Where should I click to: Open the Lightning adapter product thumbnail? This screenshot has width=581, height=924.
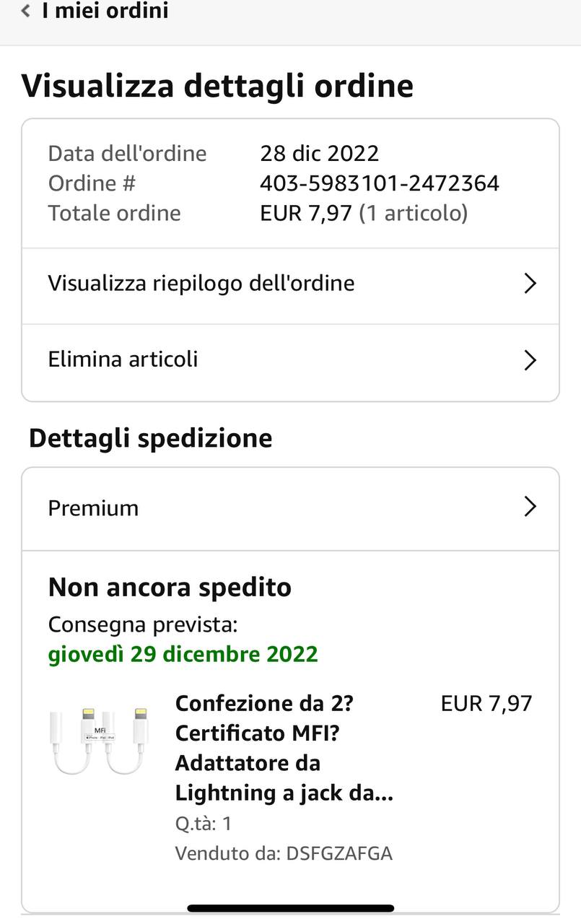click(x=99, y=741)
